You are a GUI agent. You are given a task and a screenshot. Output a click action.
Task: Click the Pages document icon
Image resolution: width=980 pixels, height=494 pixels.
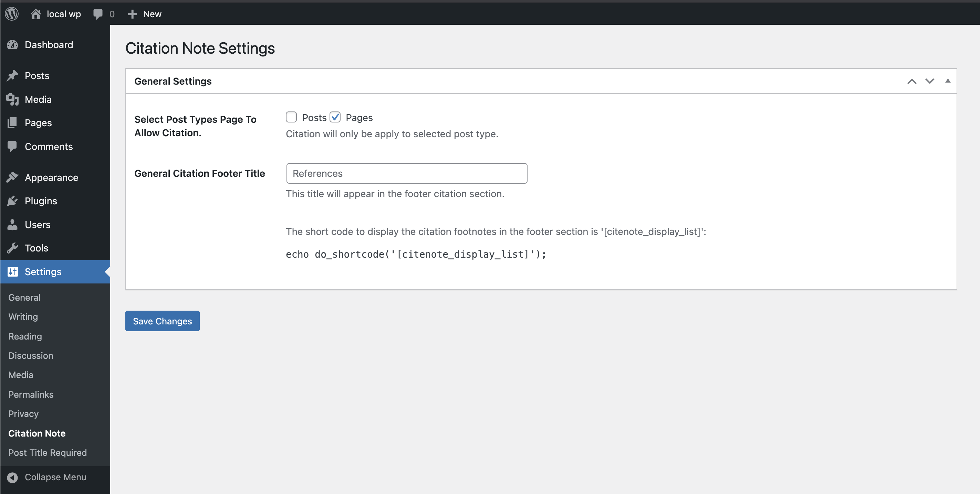click(12, 123)
